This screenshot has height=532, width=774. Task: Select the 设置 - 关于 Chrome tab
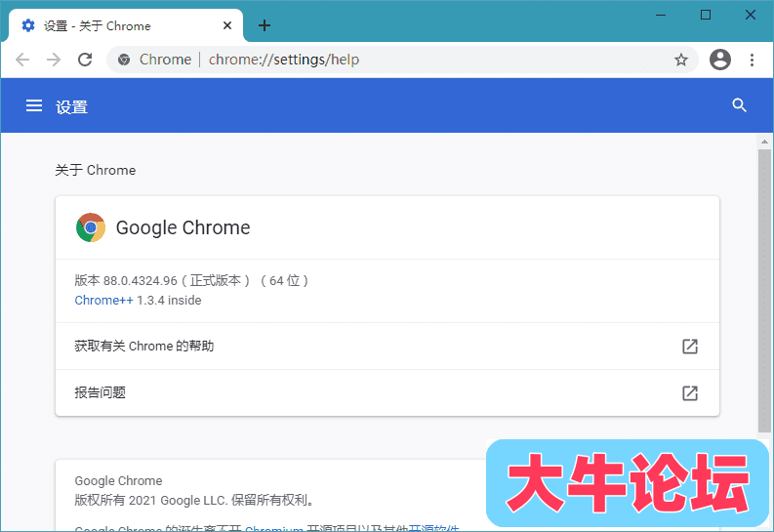pos(126,25)
